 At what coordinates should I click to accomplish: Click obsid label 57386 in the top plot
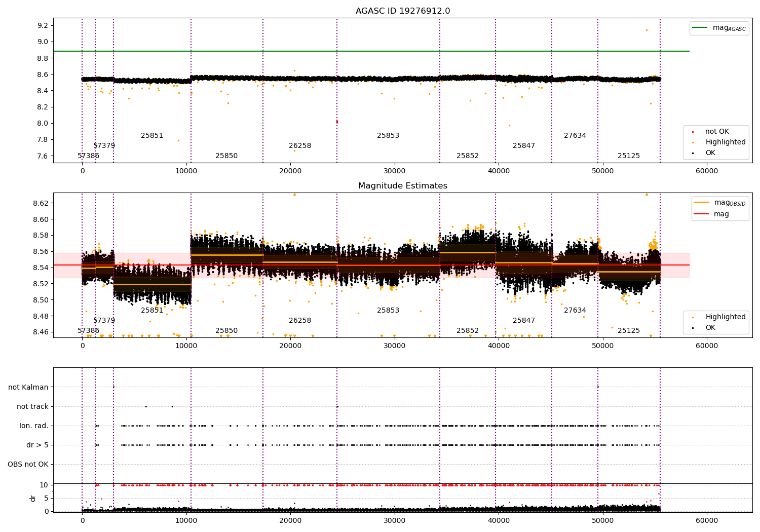(x=89, y=156)
